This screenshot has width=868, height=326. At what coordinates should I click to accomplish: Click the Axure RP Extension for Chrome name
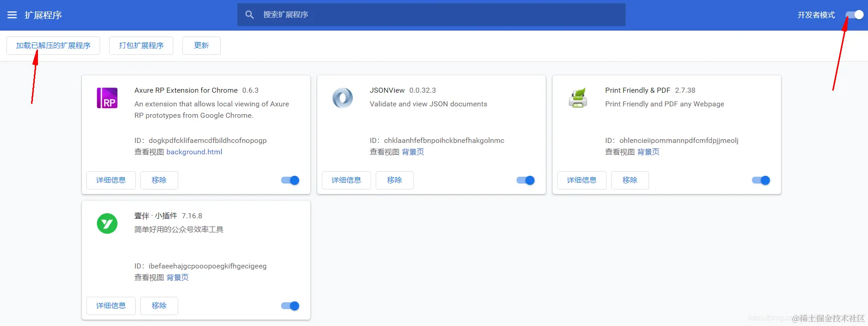coord(186,90)
